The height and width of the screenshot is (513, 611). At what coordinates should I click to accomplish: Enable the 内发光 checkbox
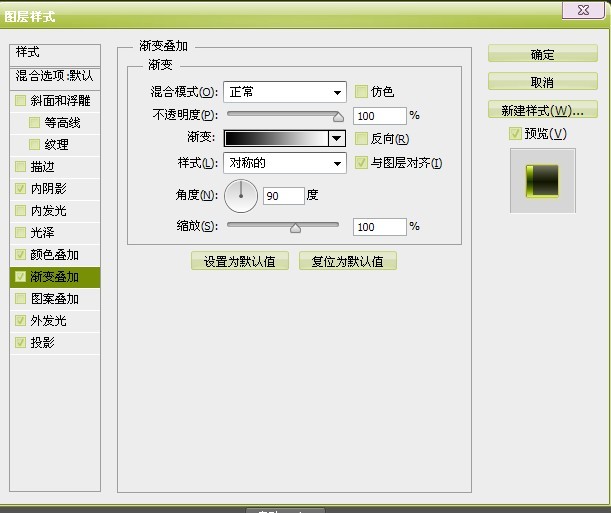tap(20, 211)
